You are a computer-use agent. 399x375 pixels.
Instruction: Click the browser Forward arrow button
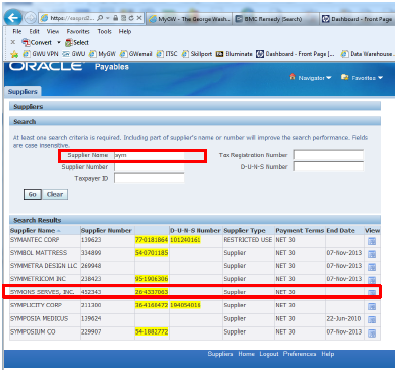click(31, 18)
